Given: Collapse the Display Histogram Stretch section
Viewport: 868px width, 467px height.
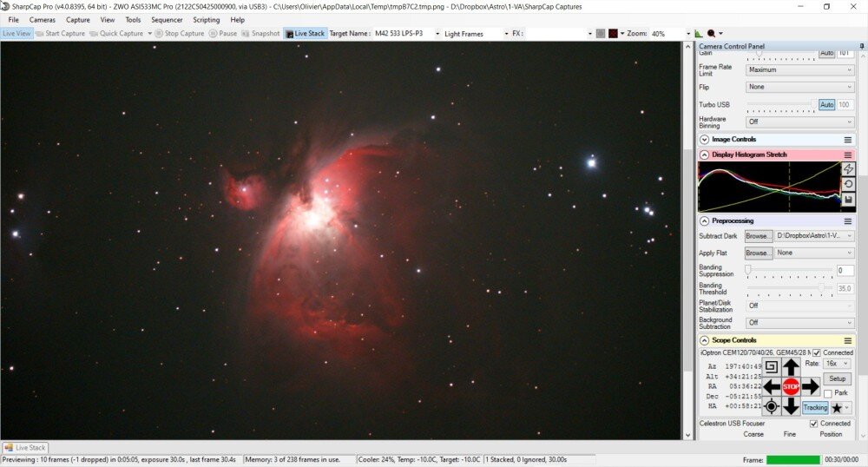Looking at the screenshot, I should click(x=704, y=155).
